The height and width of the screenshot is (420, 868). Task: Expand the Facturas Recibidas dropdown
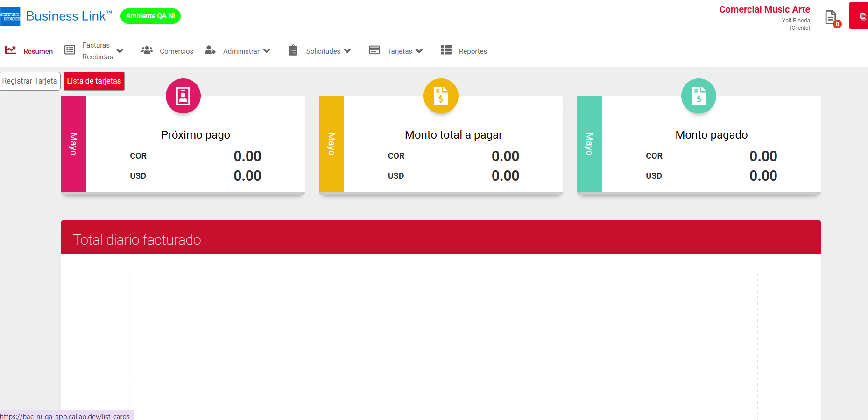[120, 51]
